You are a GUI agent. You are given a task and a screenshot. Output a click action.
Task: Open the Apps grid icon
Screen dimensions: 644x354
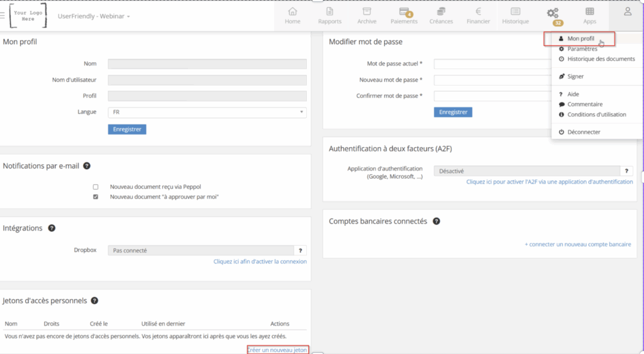[589, 16]
